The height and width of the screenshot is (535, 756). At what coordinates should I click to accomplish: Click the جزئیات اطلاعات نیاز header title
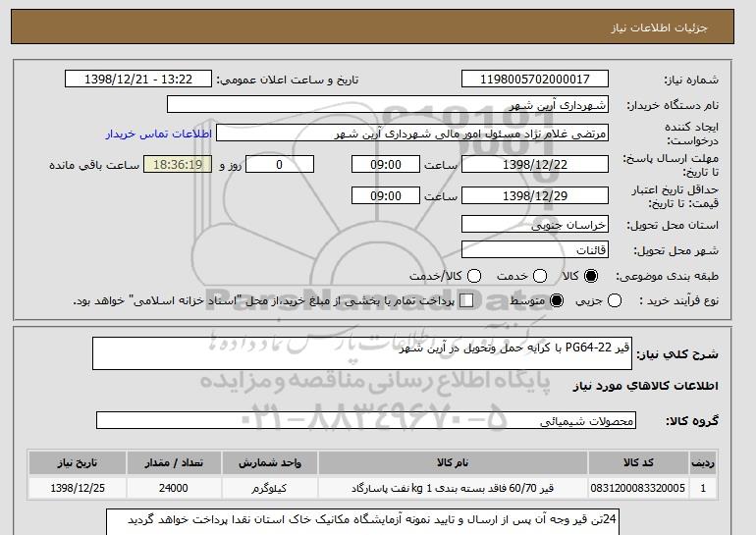click(x=659, y=27)
